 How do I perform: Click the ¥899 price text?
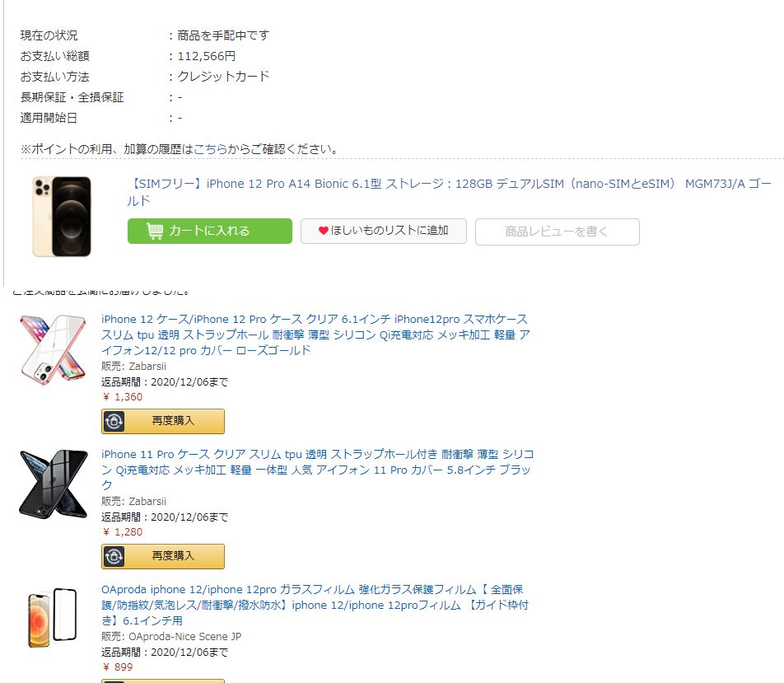[118, 667]
